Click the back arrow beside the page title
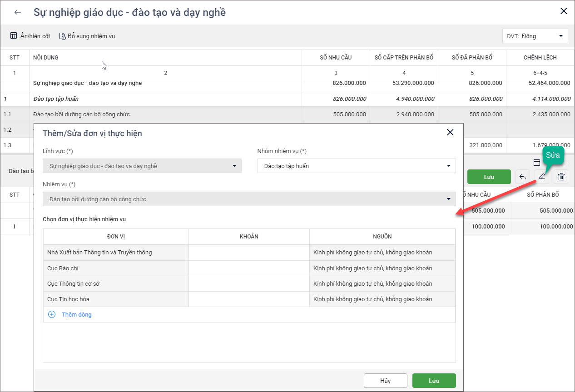Image resolution: width=575 pixels, height=392 pixels. pos(18,12)
